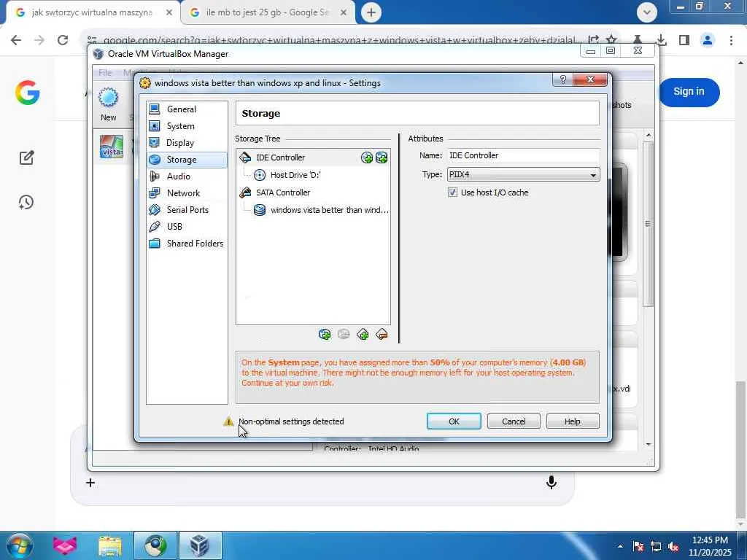Viewport: 747px width, 560px height.
Task: Click network icon in system tray
Action: pyautogui.click(x=656, y=547)
